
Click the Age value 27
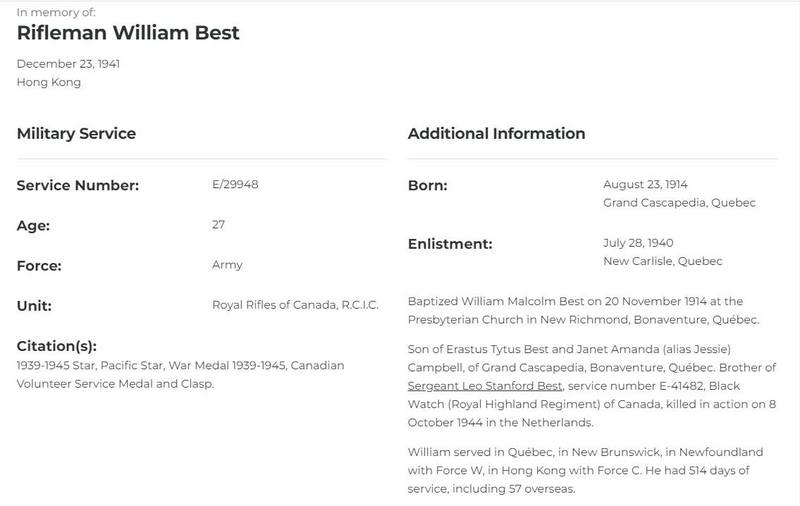point(218,224)
